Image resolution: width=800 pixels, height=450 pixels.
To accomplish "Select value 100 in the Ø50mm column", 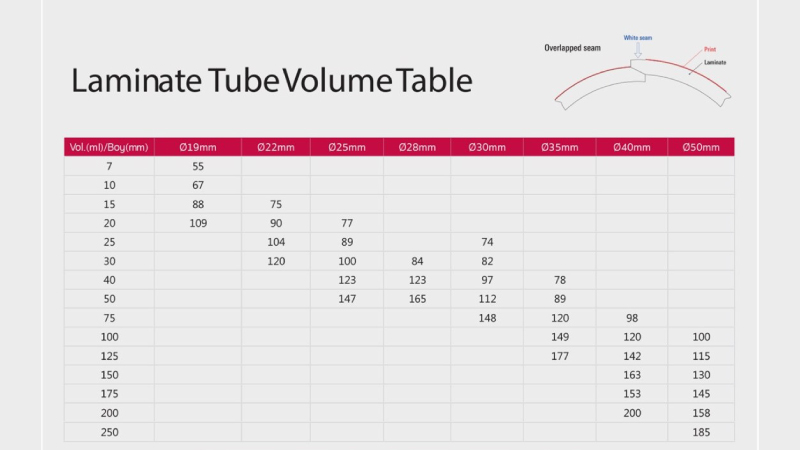I will 701,337.
